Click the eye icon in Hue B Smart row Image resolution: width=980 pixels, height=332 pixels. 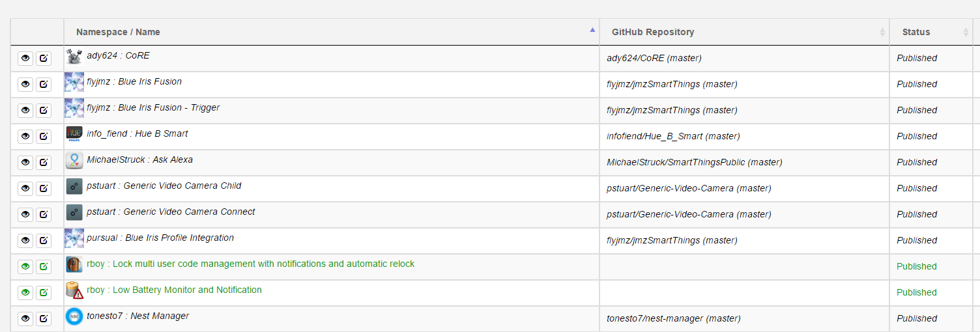click(25, 136)
